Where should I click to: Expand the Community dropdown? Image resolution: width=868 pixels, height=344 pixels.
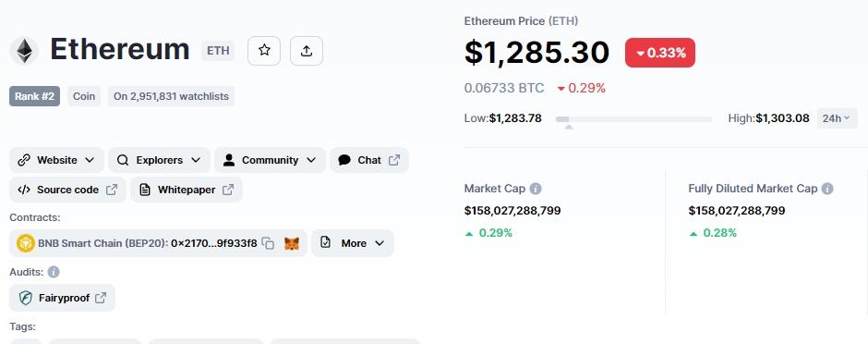[x=270, y=160]
